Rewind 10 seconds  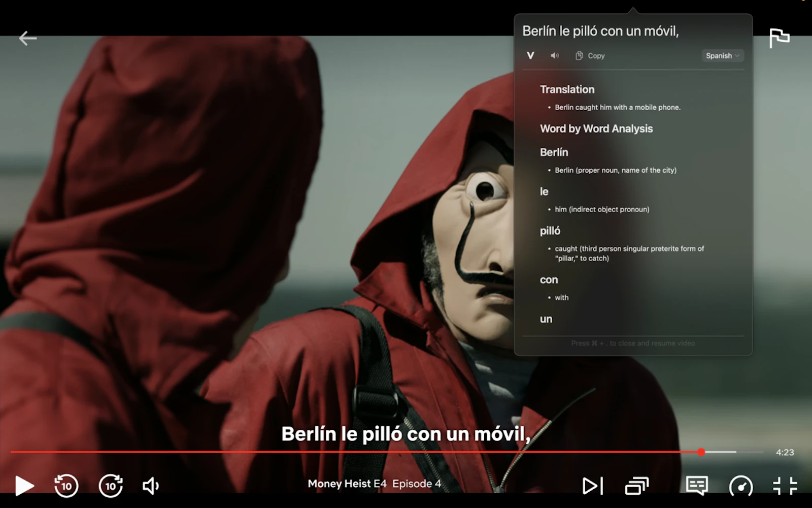tap(66, 486)
